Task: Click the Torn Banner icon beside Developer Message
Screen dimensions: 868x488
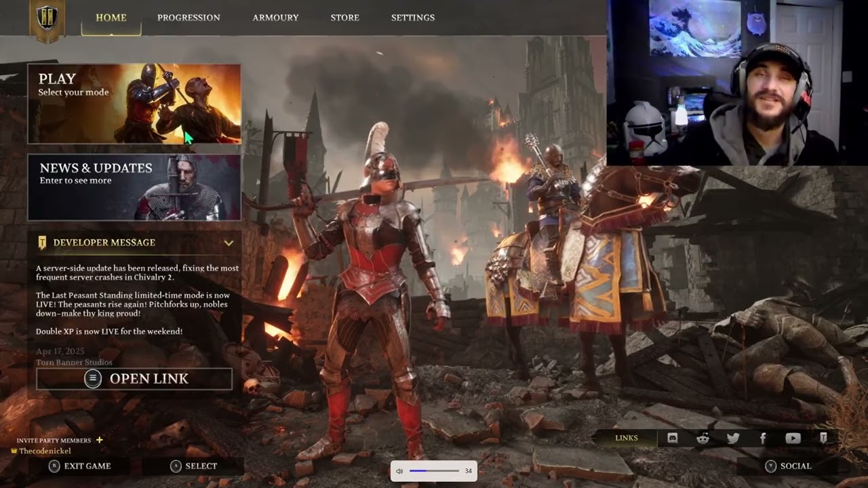Action: [x=42, y=243]
